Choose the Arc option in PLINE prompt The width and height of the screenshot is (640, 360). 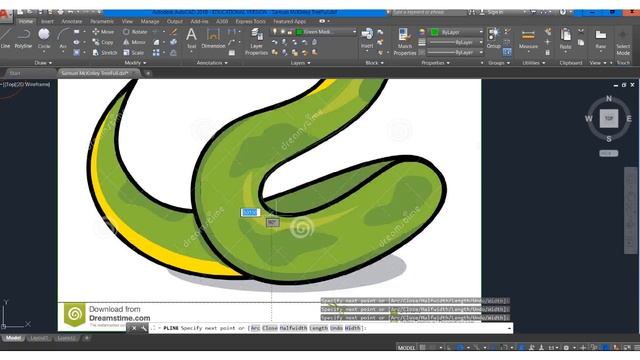(255, 328)
